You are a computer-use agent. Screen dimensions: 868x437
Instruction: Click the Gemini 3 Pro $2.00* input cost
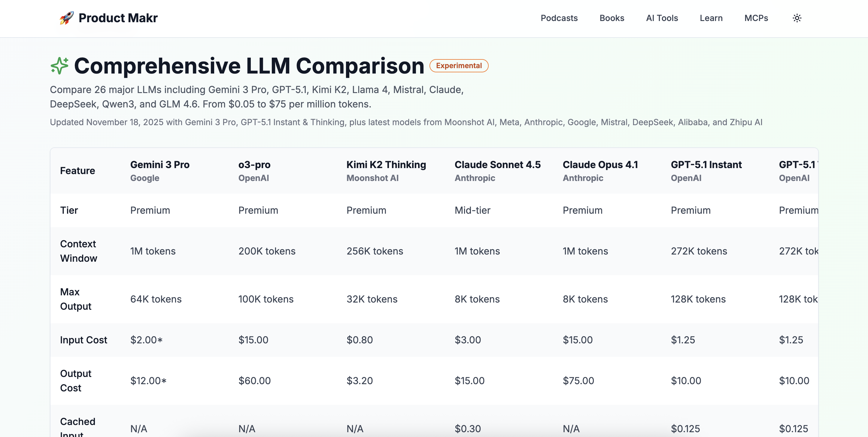click(x=146, y=340)
